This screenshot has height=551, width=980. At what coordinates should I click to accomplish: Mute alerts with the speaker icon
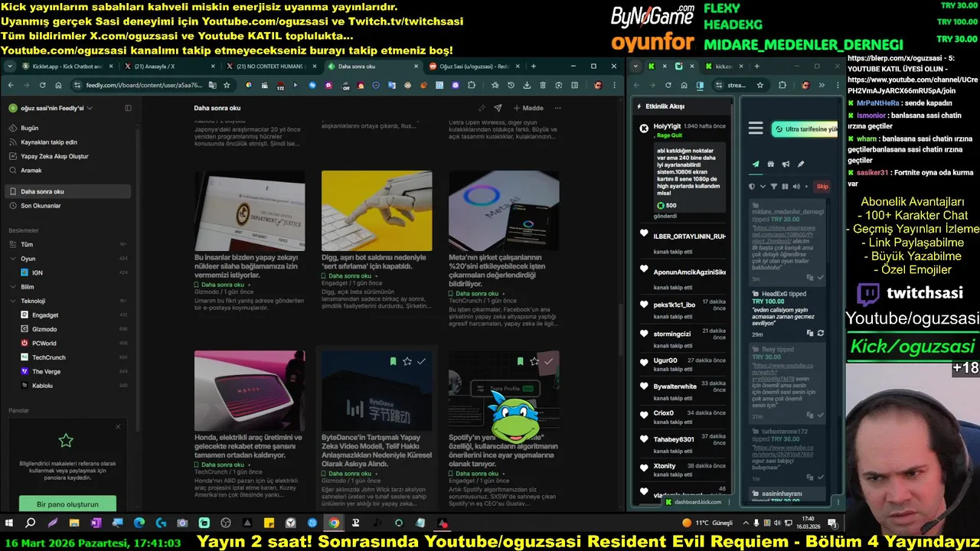pyautogui.click(x=796, y=186)
